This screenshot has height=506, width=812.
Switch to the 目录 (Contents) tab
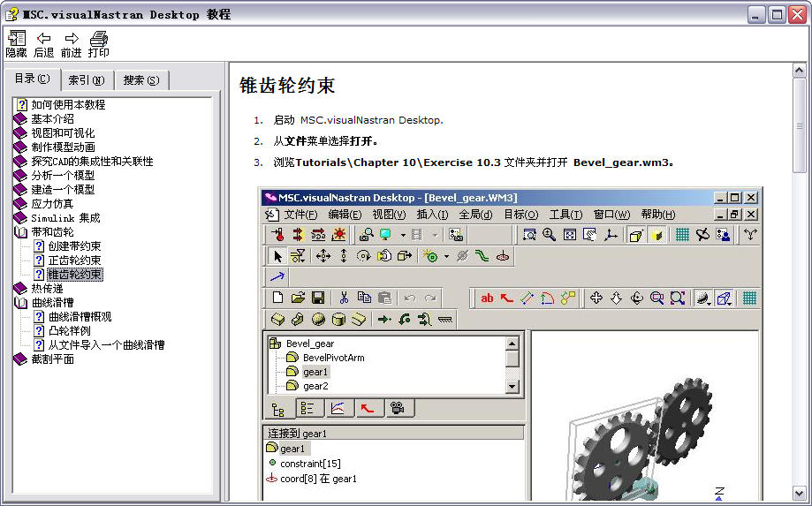point(32,79)
